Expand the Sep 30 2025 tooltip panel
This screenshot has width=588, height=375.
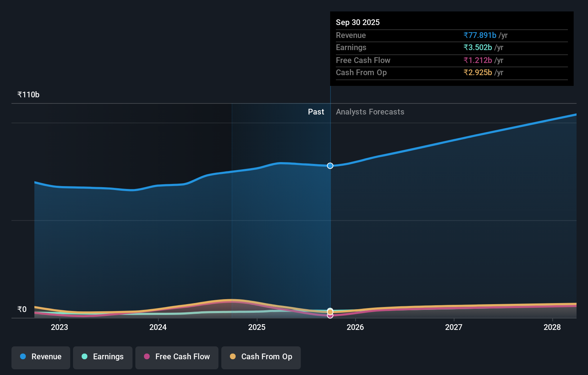[x=358, y=22]
